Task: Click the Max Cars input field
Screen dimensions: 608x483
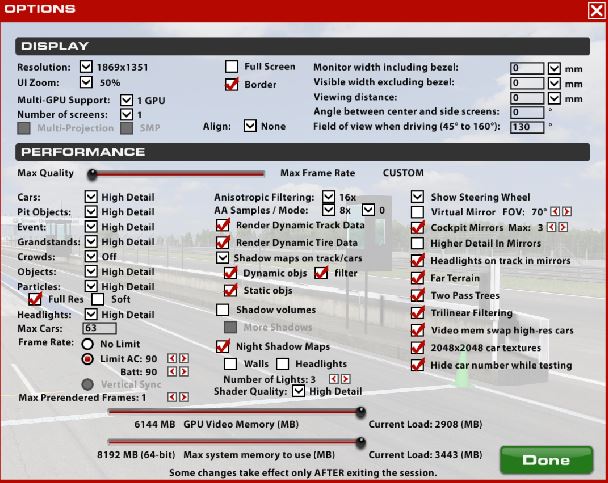Action: pos(103,328)
